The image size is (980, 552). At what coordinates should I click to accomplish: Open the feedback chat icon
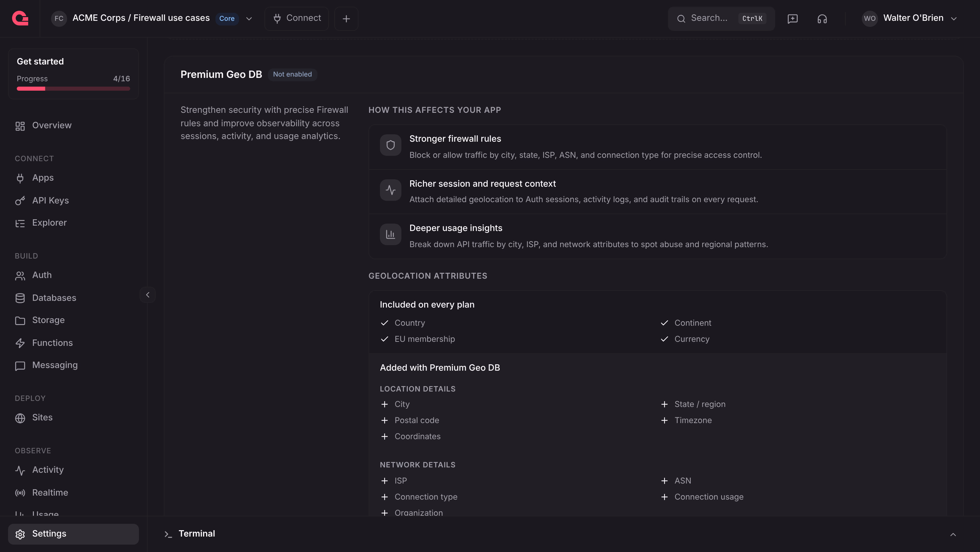[792, 19]
